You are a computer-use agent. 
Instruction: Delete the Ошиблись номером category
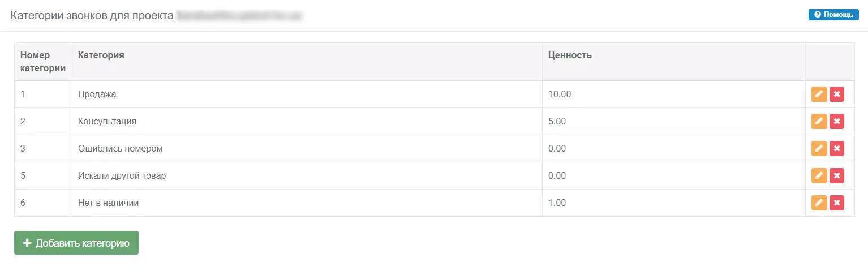(837, 149)
